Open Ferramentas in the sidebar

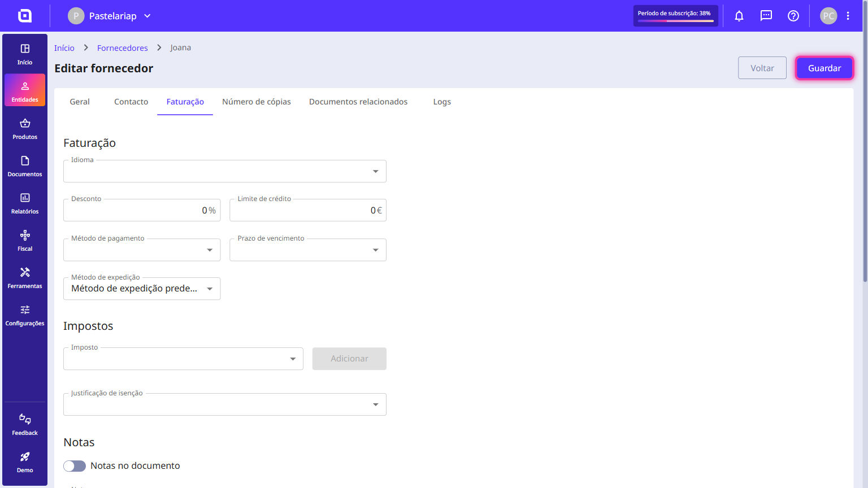pyautogui.click(x=25, y=278)
